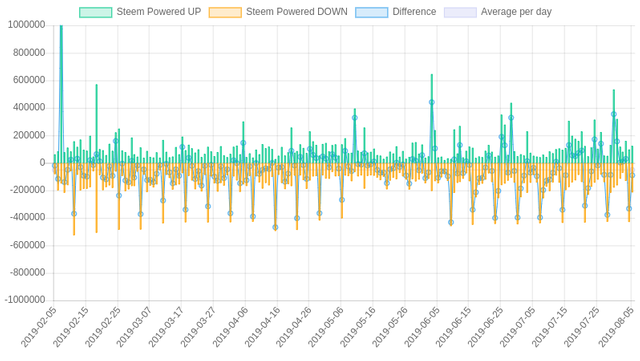Viewport: 640px width, 361px height.
Task: Click the 800000 y-axis label
Action: [x=29, y=53]
